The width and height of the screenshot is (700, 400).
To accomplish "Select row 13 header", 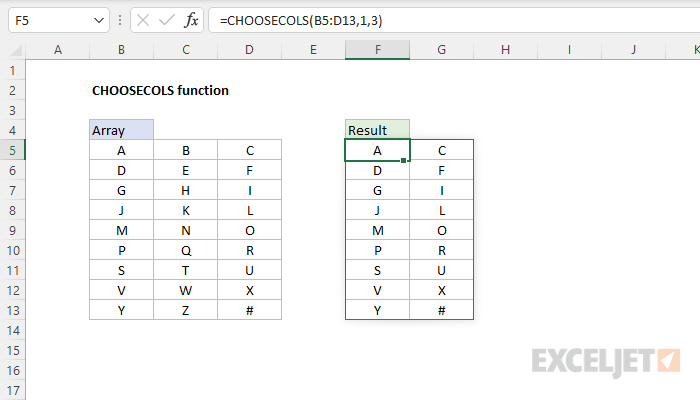I will (12, 310).
